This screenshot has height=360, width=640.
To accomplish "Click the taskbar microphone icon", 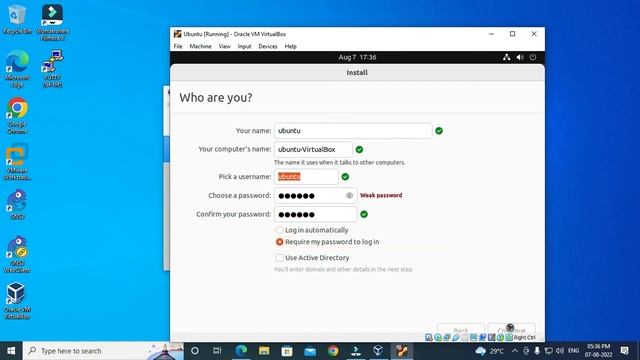I will (537, 351).
